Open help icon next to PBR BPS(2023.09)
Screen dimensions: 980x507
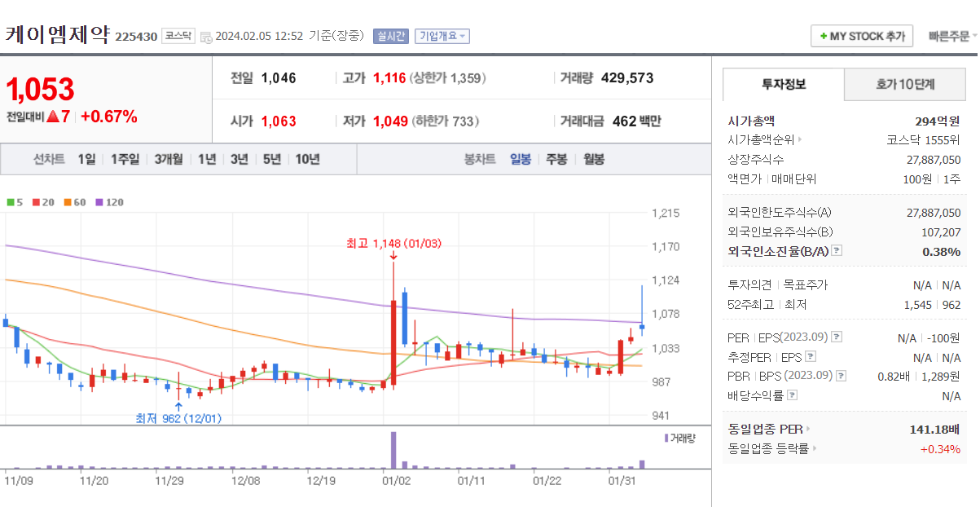coord(841,376)
